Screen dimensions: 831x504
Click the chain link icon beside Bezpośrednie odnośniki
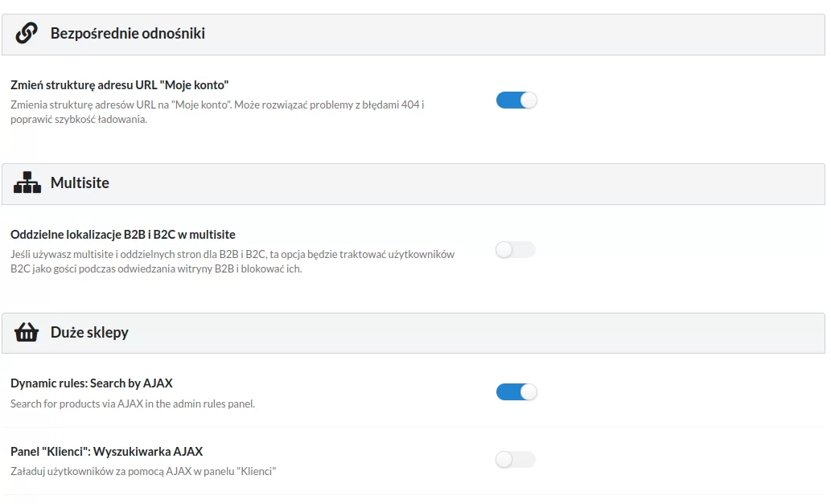click(x=27, y=34)
